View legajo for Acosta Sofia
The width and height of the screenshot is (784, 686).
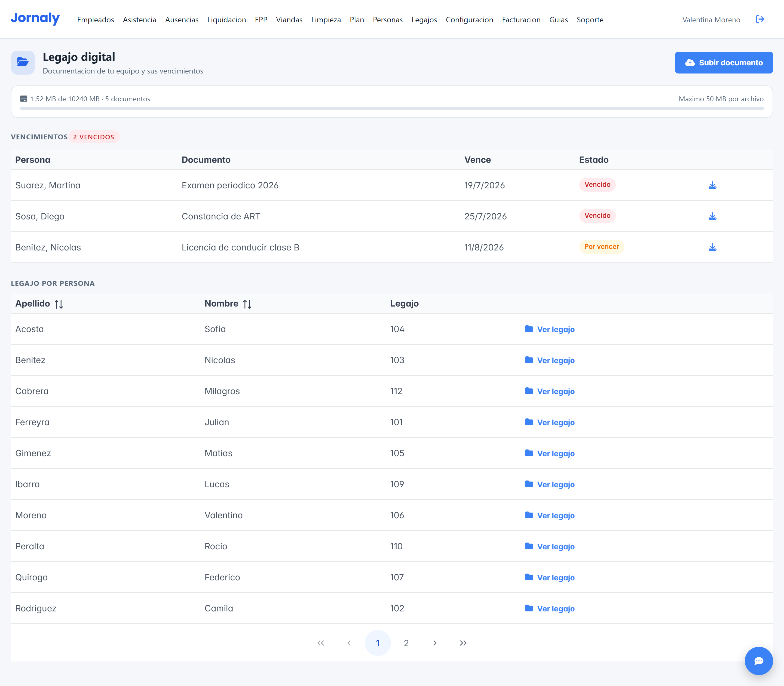tap(550, 329)
